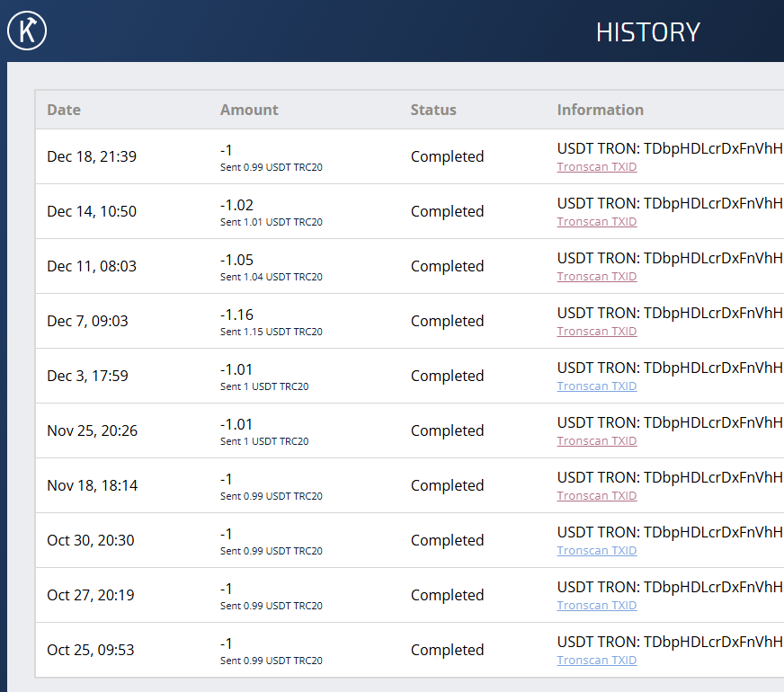Open Tronscan TXID for Dec 11 transaction
Image resolution: width=784 pixels, height=692 pixels.
[x=596, y=276]
